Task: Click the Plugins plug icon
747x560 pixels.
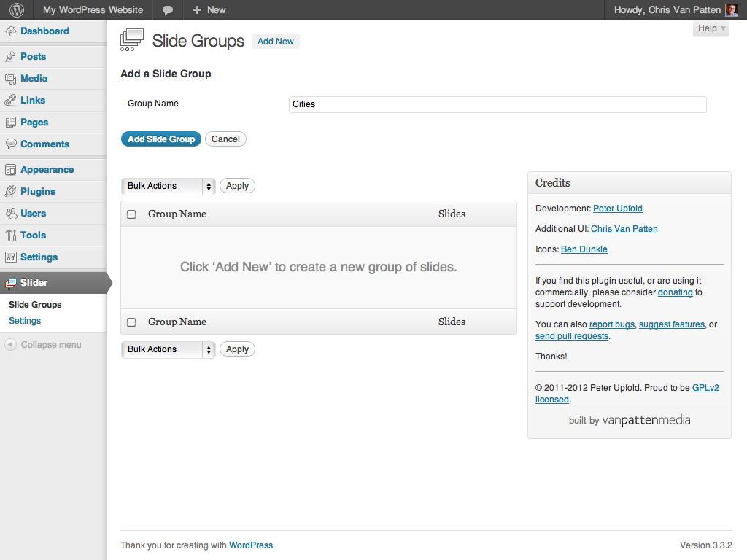Action: point(11,192)
